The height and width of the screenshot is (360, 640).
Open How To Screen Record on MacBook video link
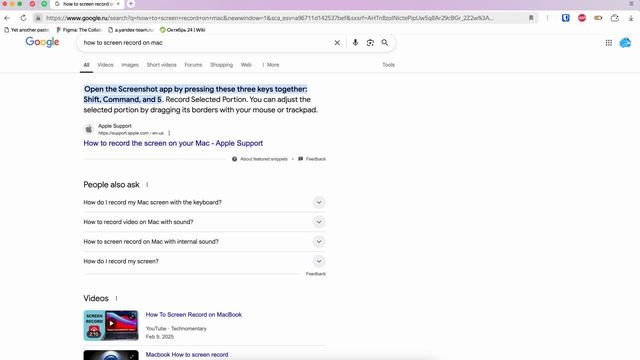coord(193,315)
